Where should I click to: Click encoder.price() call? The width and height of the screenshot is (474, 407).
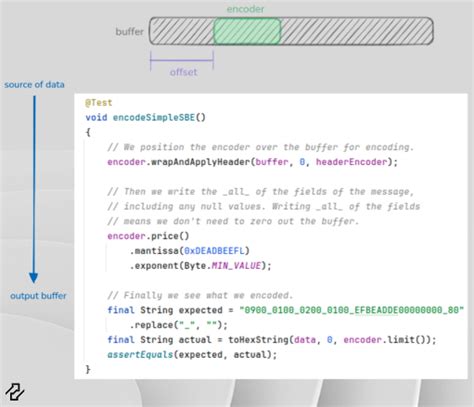(x=148, y=236)
